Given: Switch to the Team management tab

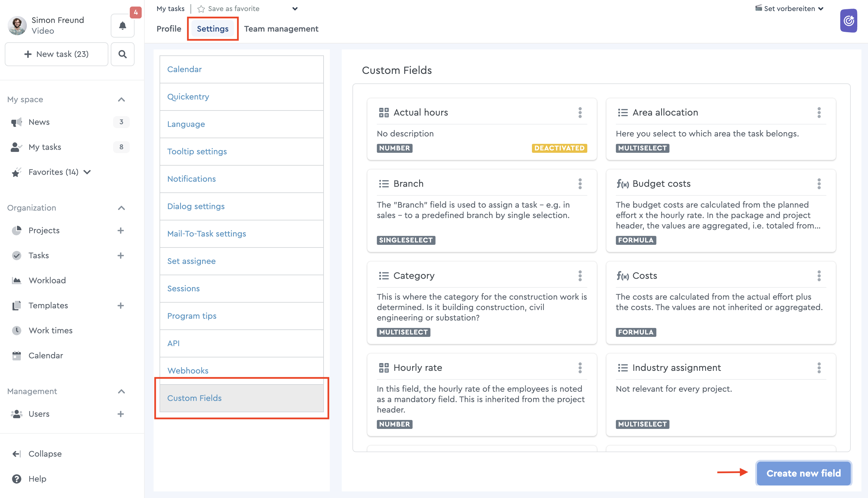Looking at the screenshot, I should 281,29.
